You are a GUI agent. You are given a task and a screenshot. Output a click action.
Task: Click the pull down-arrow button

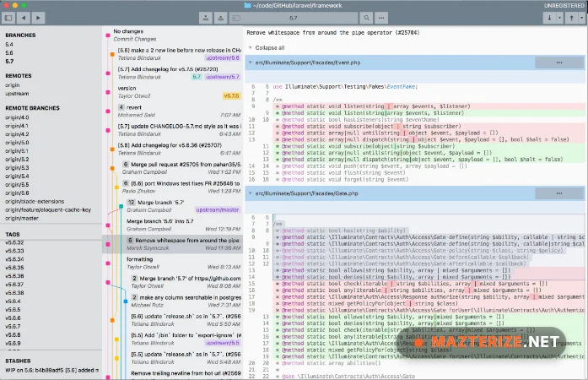(549, 18)
